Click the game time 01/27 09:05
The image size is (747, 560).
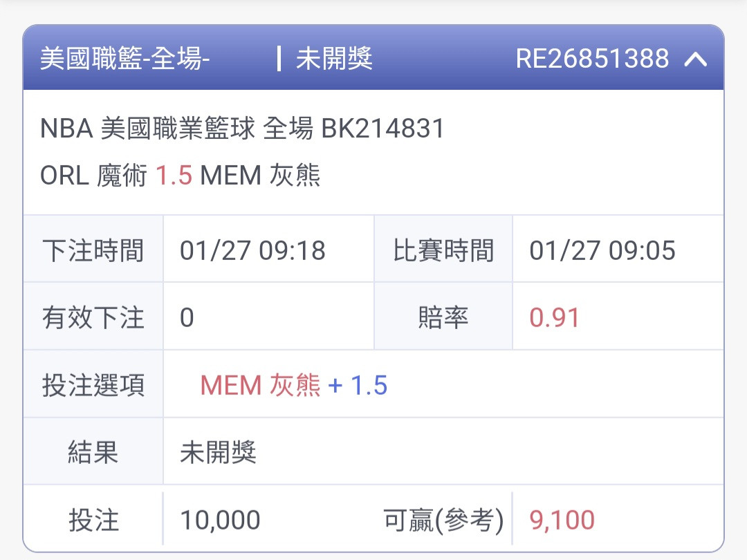point(602,250)
